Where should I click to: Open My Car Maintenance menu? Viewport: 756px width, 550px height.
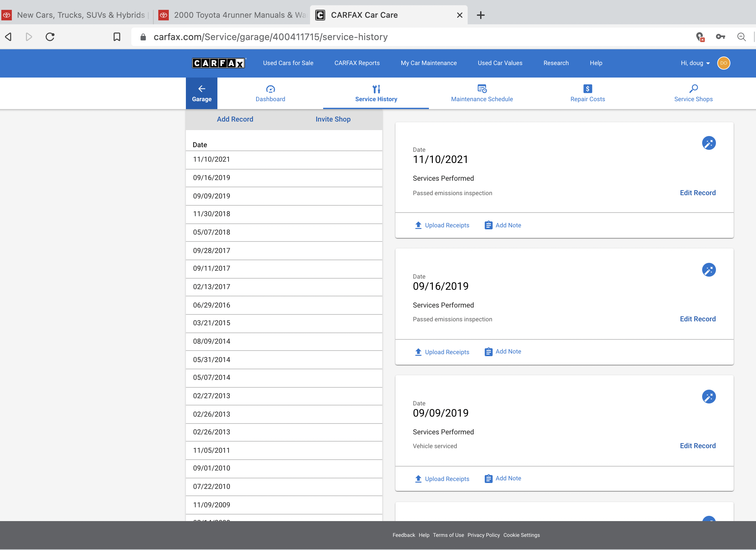pyautogui.click(x=429, y=63)
